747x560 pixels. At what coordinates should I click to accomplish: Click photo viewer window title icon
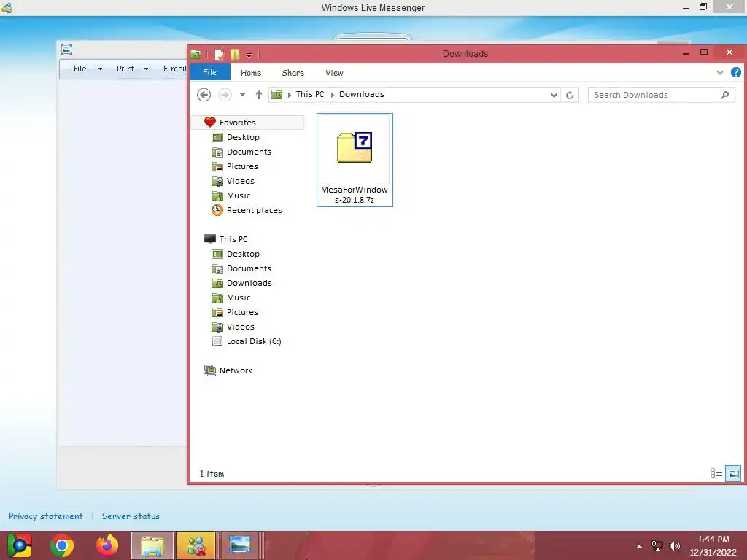(66, 50)
